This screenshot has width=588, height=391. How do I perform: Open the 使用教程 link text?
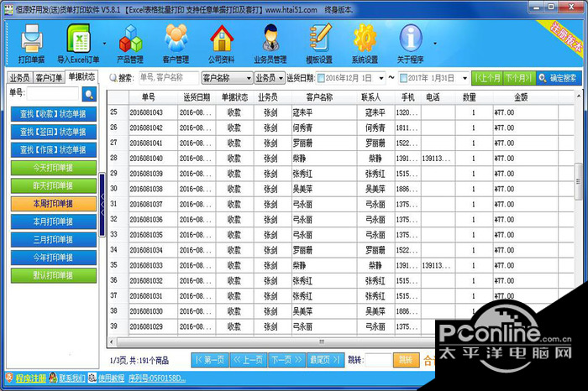112,378
